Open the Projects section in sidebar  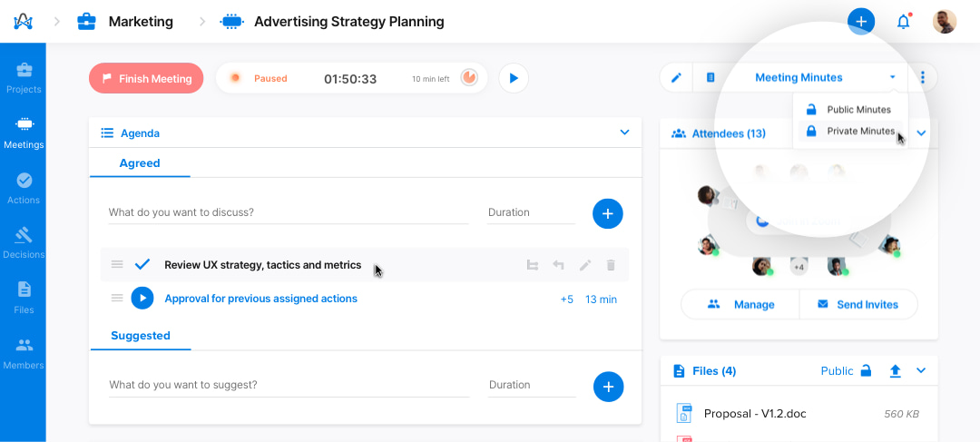click(x=24, y=78)
